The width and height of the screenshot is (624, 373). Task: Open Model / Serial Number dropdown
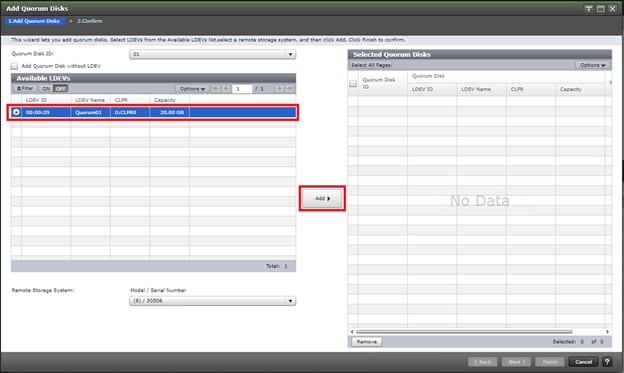[x=212, y=301]
